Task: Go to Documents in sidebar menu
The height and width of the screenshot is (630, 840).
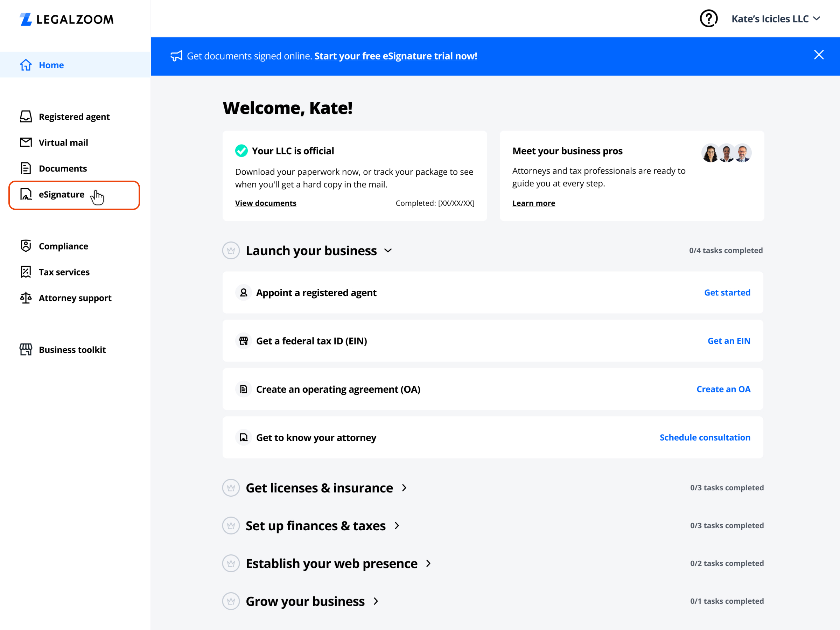Action: [63, 168]
